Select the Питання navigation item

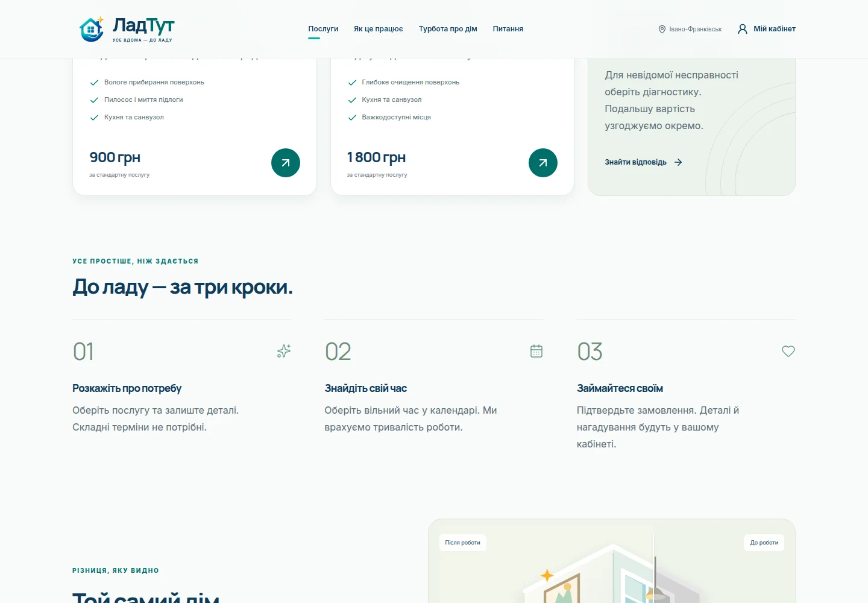tap(508, 29)
